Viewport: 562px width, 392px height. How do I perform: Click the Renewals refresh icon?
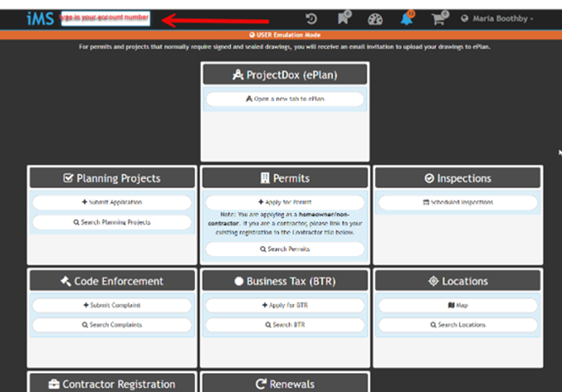261,384
